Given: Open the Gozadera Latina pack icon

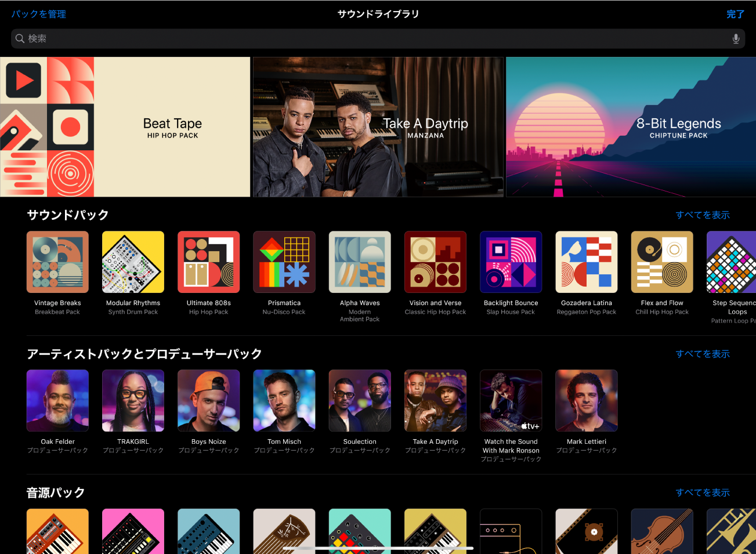Looking at the screenshot, I should 587,262.
